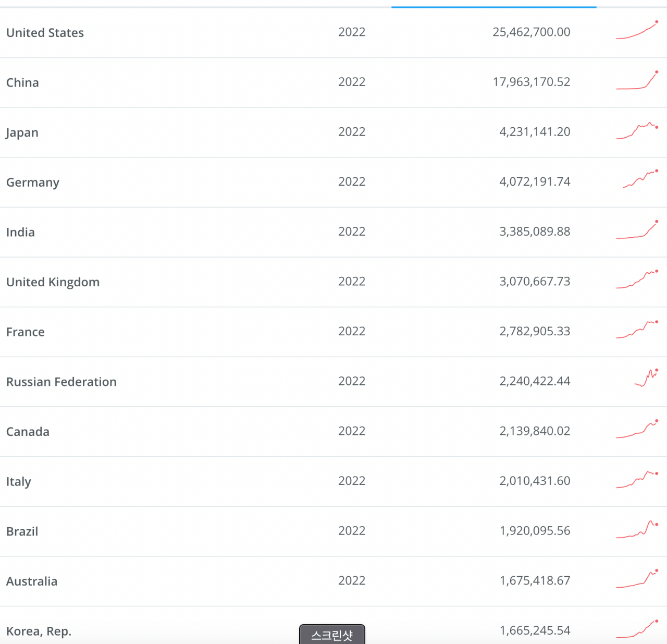The image size is (667, 644).
Task: Open the India sparkline trend chart
Action: pos(637,230)
